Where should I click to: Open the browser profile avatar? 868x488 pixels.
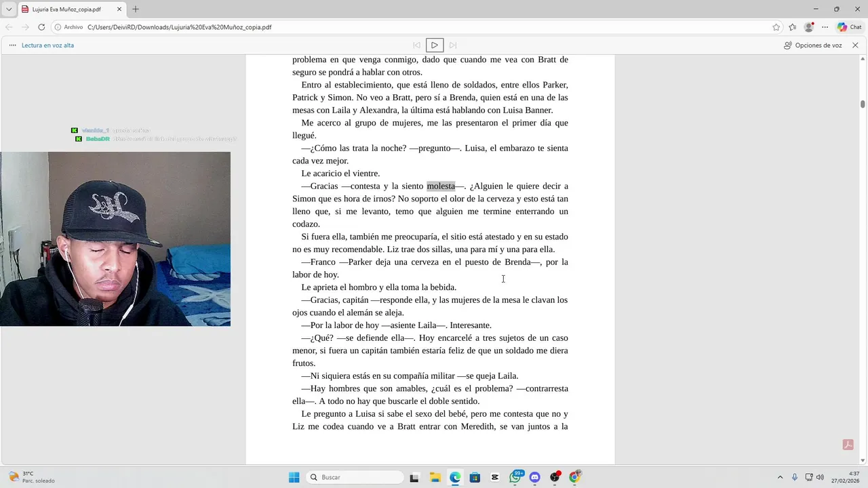coord(809,27)
